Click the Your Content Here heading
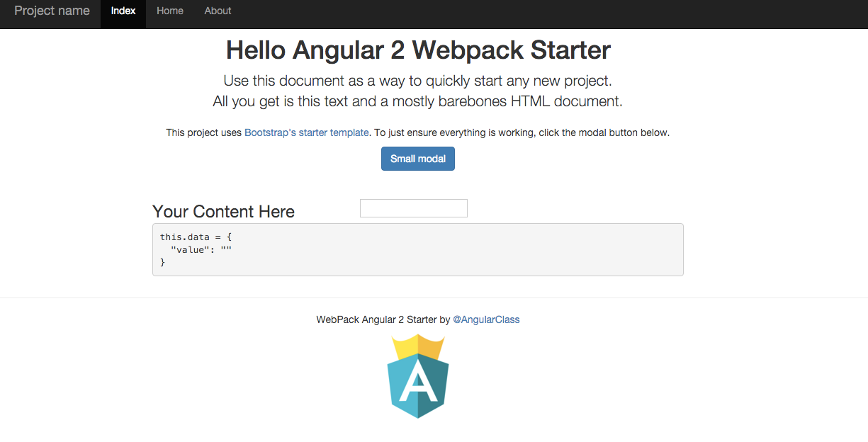The width and height of the screenshot is (868, 442). pyautogui.click(x=223, y=211)
